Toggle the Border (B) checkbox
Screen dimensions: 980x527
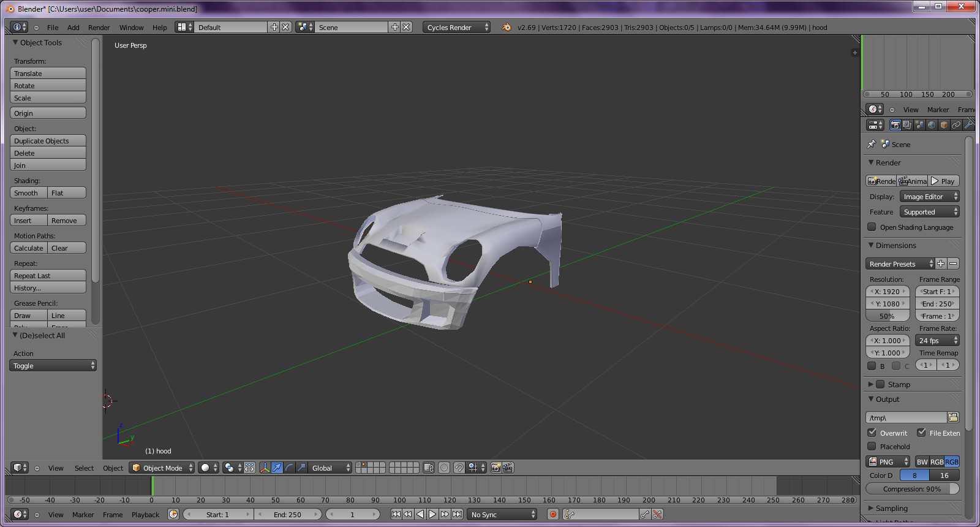point(872,366)
